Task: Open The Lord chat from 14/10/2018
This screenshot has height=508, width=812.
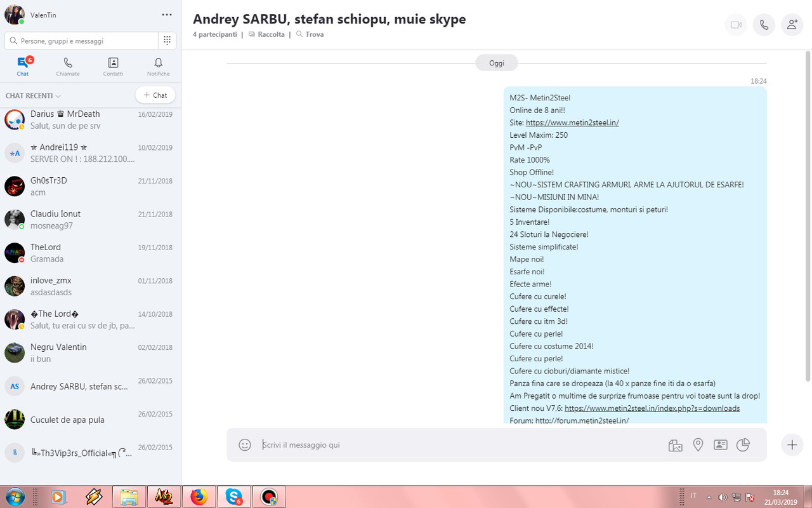Action: point(90,319)
